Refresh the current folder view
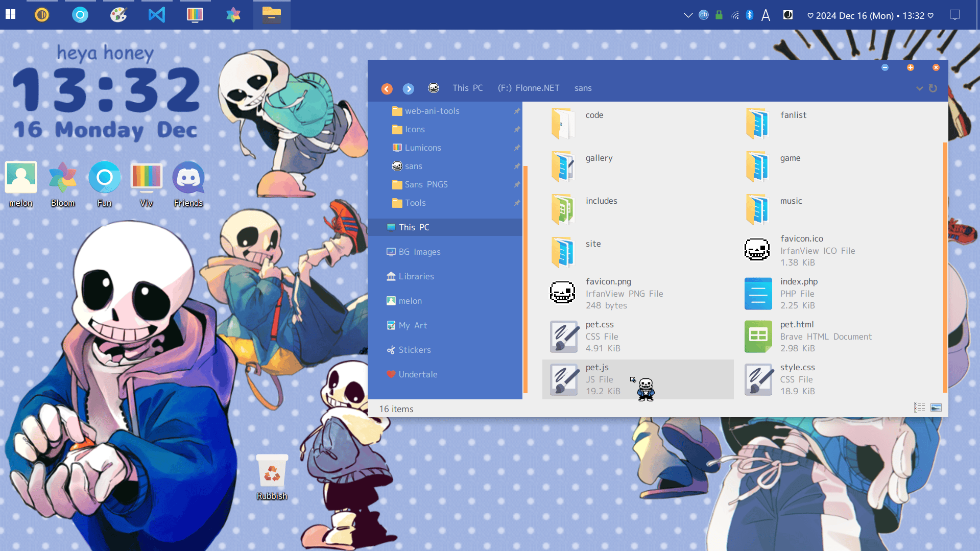Screen dimensions: 980x551 [933, 88]
